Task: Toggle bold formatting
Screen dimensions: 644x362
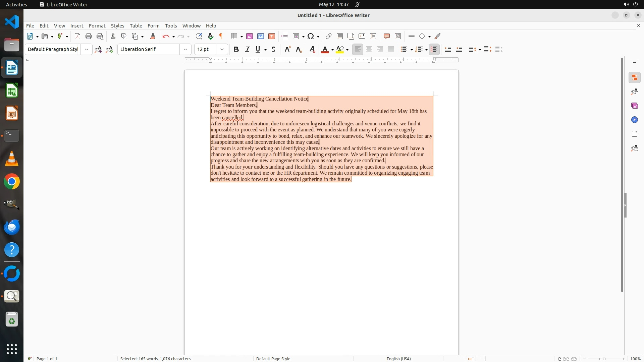Action: (236, 49)
